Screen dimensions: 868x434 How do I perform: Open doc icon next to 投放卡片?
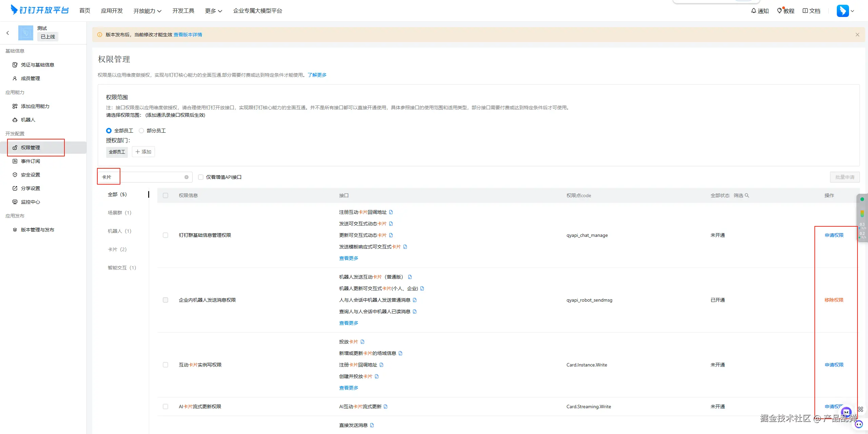(362, 342)
